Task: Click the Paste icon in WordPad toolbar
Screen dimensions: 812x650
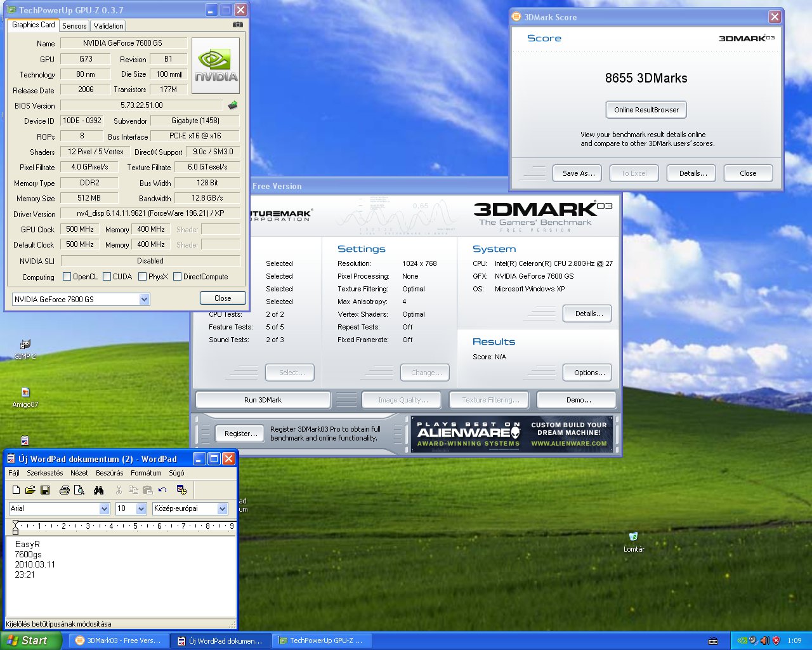Action: (x=148, y=490)
